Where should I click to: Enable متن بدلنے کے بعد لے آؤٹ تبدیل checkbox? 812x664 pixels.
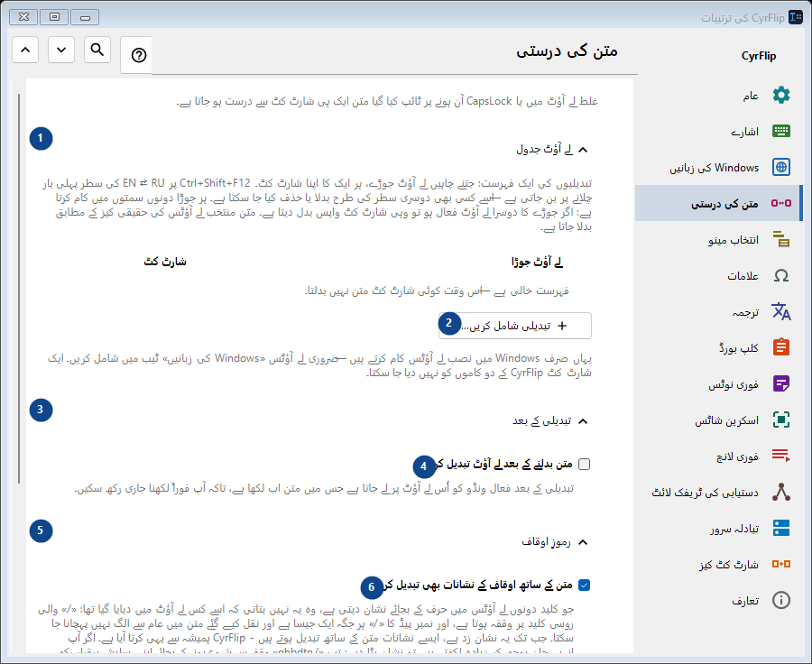(x=584, y=464)
